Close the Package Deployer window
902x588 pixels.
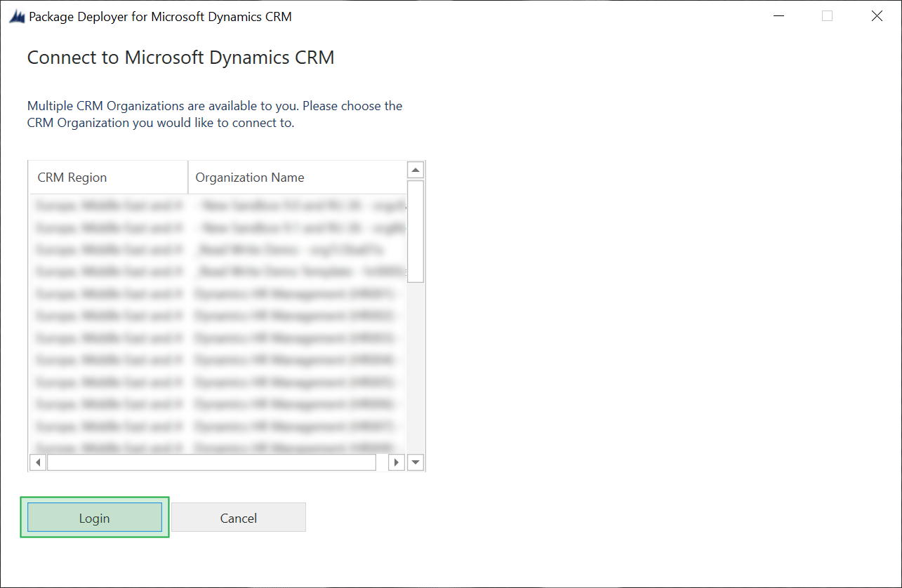pyautogui.click(x=877, y=15)
